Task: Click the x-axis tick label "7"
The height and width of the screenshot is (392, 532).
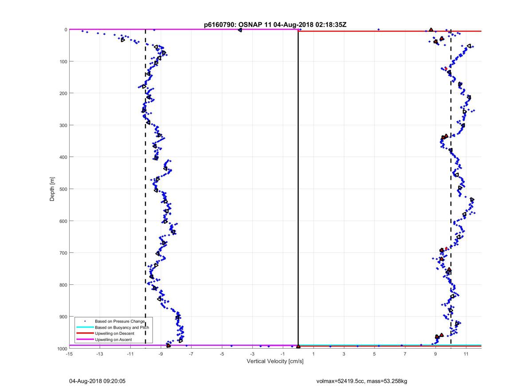Action: click(405, 354)
